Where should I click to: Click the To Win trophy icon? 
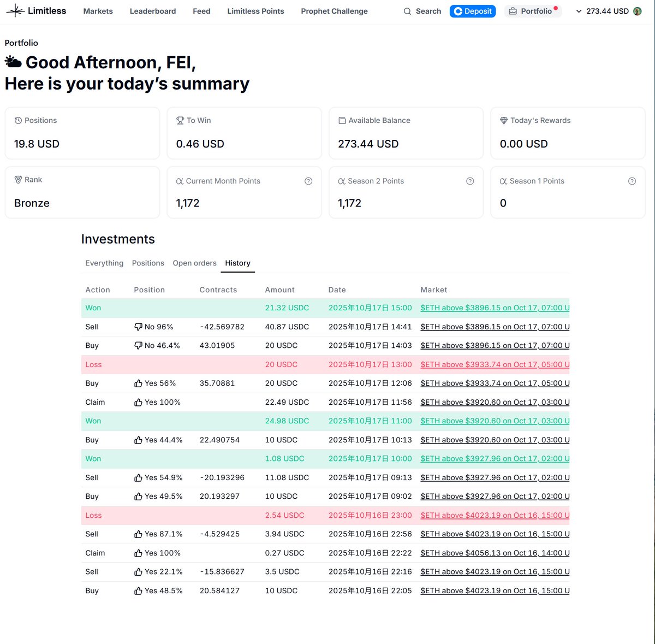click(180, 121)
